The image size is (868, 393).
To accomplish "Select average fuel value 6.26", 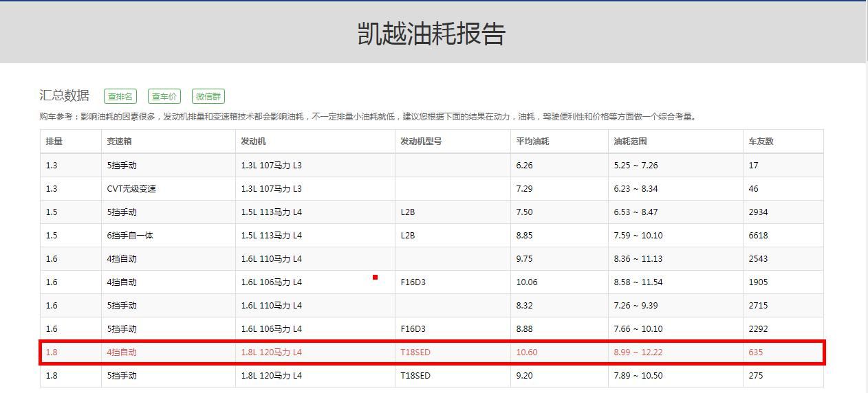I will (525, 165).
